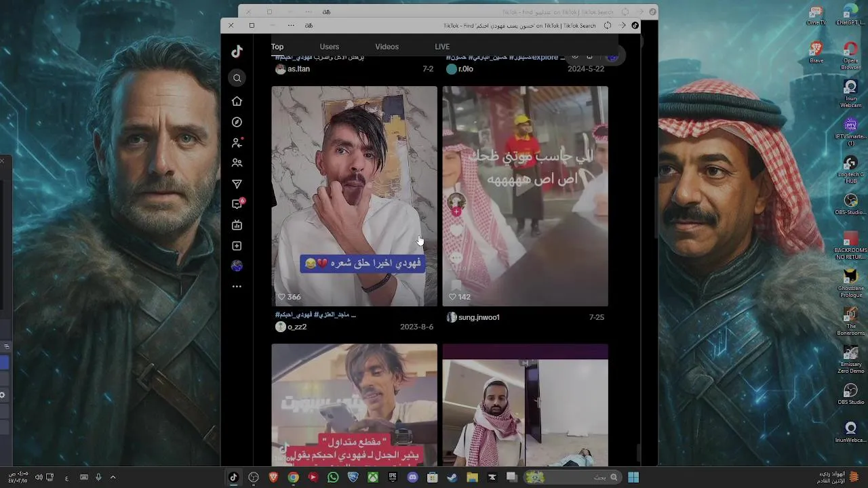Open BACKROOMS NO RETURN desktop shortcut
The height and width of the screenshot is (488, 868).
(x=850, y=245)
